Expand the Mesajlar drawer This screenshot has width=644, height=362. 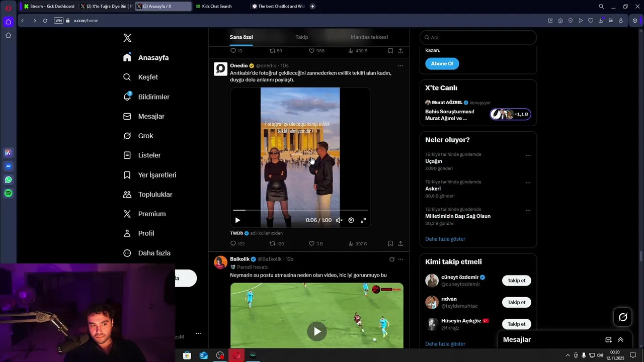click(x=620, y=339)
